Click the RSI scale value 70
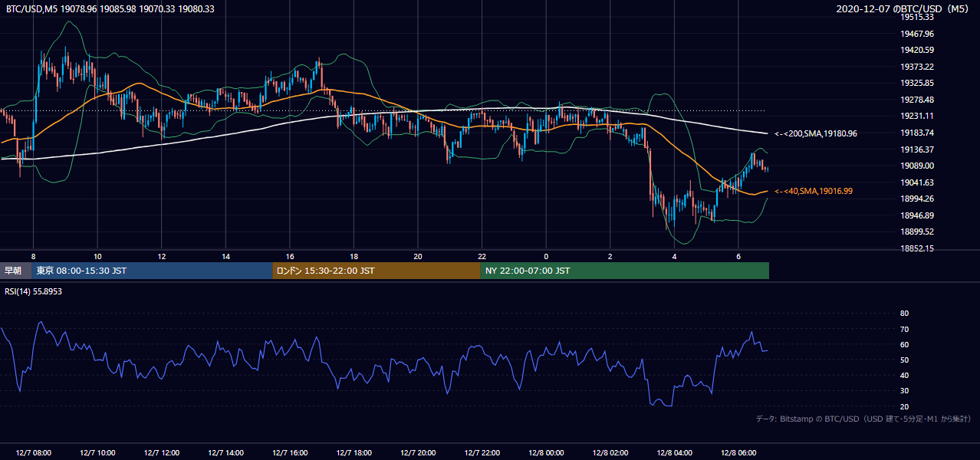Image resolution: width=980 pixels, height=460 pixels. click(x=904, y=329)
